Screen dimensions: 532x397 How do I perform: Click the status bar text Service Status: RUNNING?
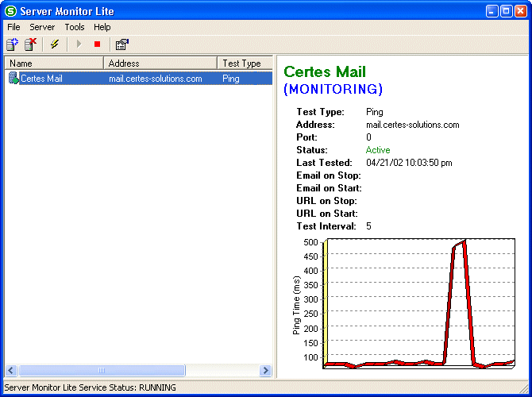point(91,387)
